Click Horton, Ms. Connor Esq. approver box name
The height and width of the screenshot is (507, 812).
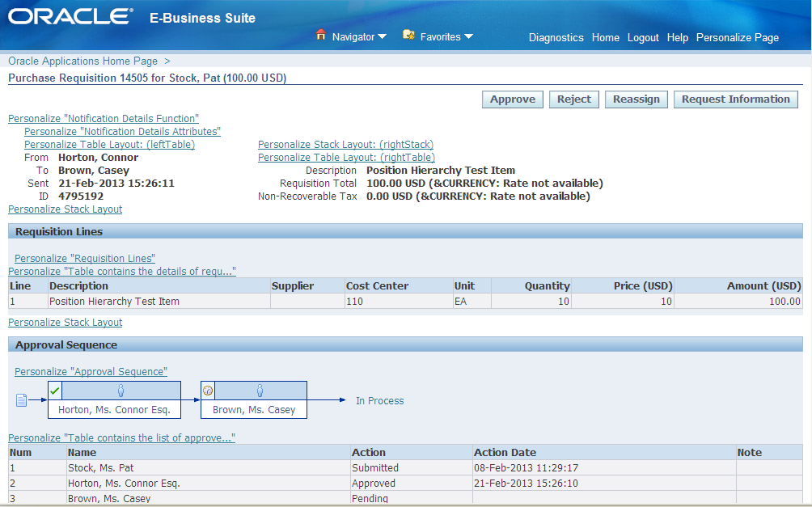pyautogui.click(x=115, y=410)
